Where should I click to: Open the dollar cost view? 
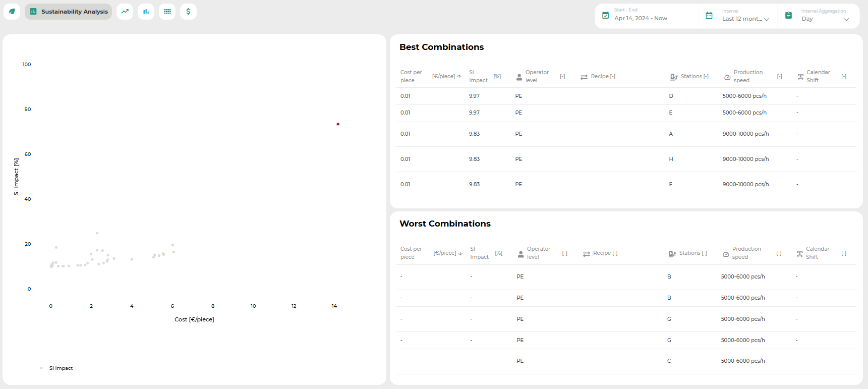click(x=188, y=12)
